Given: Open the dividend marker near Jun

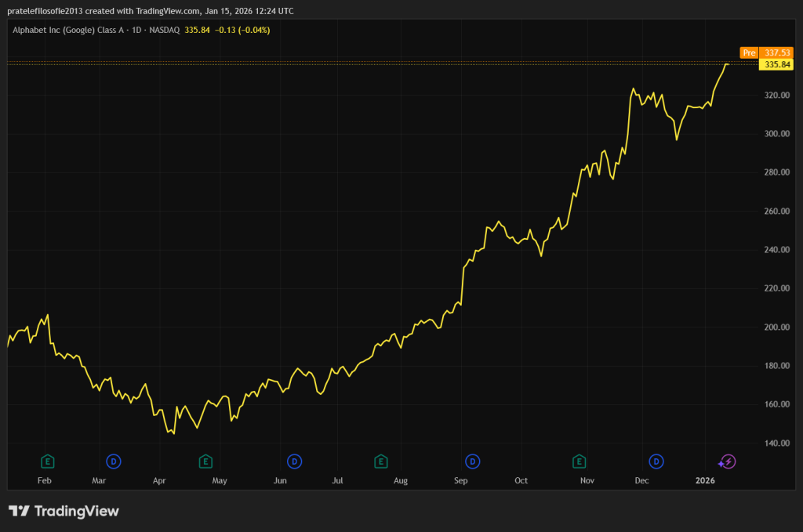Looking at the screenshot, I should 295,461.
